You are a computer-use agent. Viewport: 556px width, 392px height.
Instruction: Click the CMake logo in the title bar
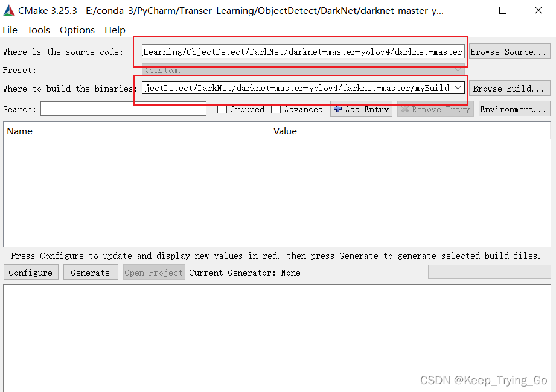pos(8,10)
